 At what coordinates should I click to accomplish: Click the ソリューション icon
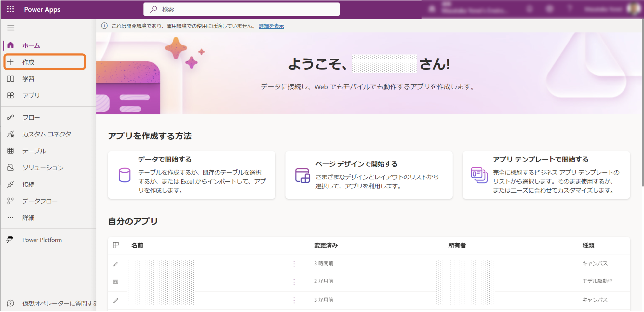point(10,167)
